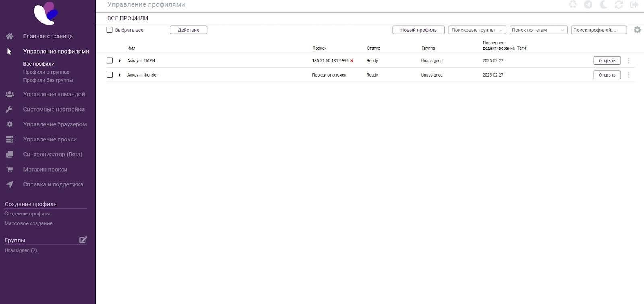Click Открыть for Аккаунт ПАРИ
644x304 pixels.
click(607, 61)
